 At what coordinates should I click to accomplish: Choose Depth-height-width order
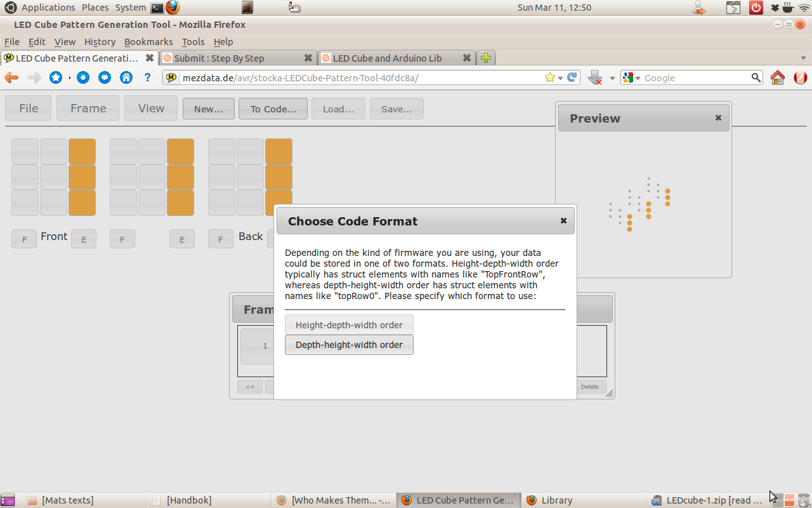tap(349, 345)
